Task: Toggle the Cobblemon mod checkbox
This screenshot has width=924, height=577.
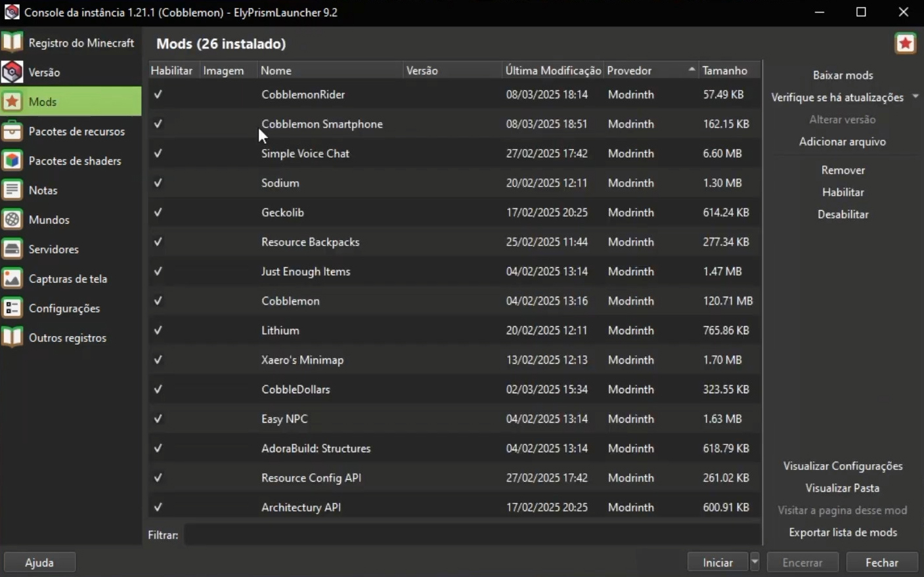Action: pos(158,301)
